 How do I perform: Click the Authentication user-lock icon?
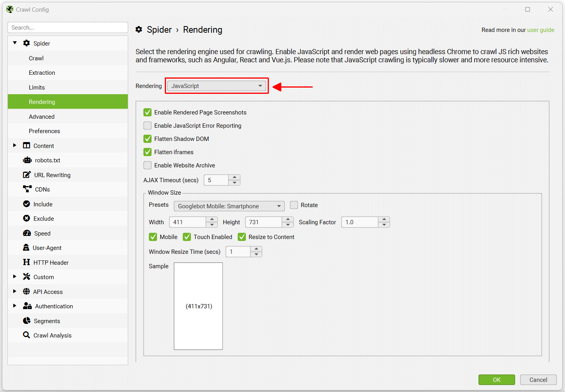click(x=27, y=306)
